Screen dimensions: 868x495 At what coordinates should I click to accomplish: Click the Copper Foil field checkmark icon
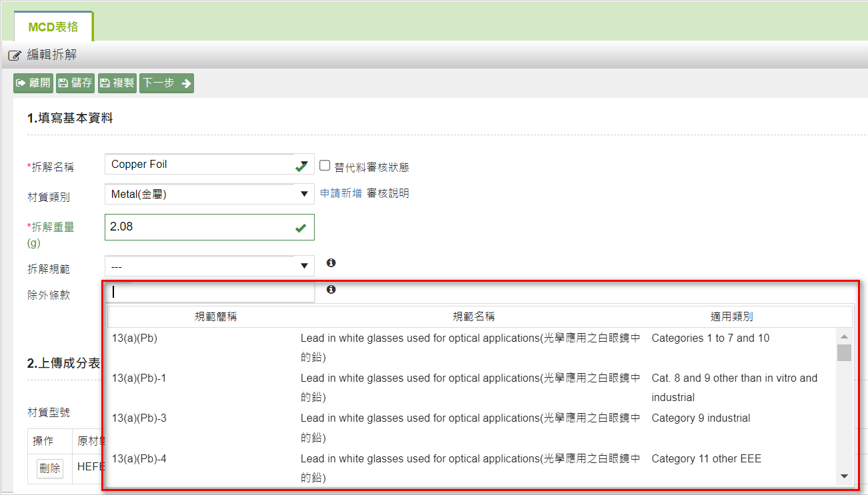point(302,165)
